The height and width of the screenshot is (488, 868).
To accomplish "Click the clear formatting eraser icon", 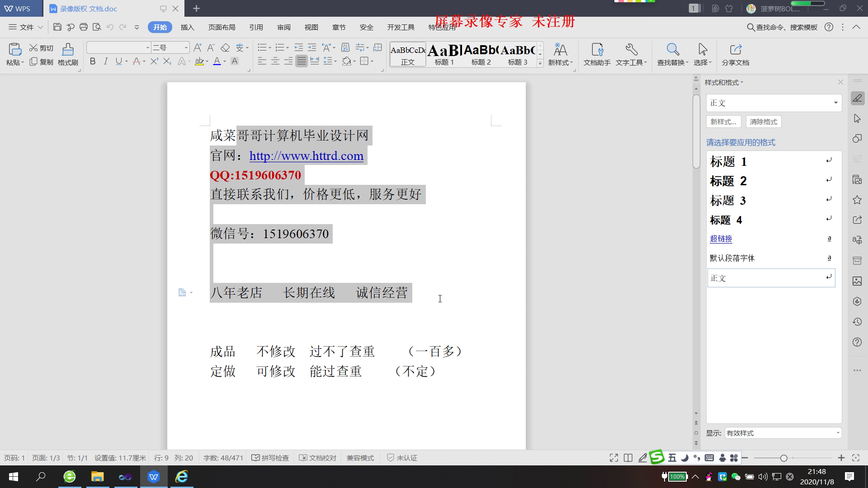I will click(225, 48).
